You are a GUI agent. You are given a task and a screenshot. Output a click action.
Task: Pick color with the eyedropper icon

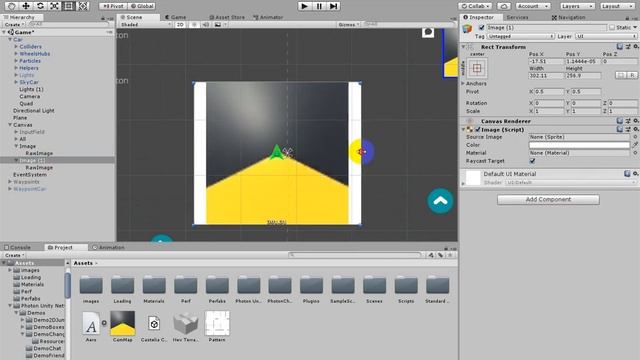635,145
